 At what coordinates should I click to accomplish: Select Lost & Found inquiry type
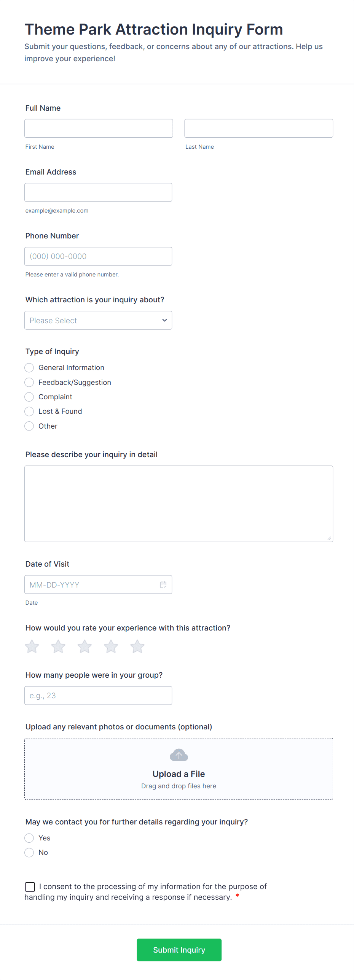29,411
